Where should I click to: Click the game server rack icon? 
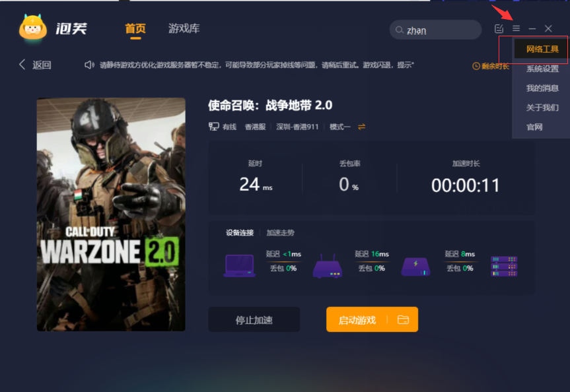[x=504, y=267]
